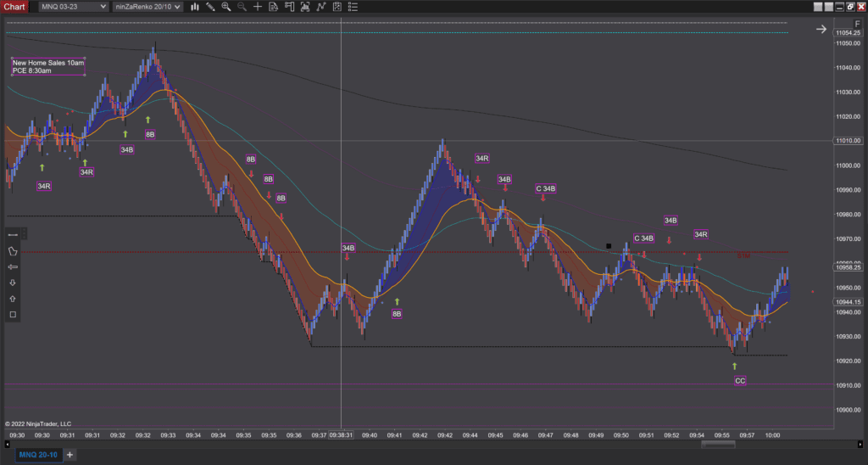The image size is (868, 465).
Task: Select the up arrow marker tool
Action: click(x=13, y=299)
